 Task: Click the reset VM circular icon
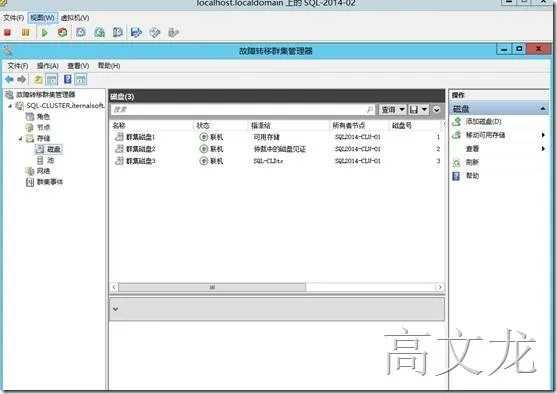63,32
